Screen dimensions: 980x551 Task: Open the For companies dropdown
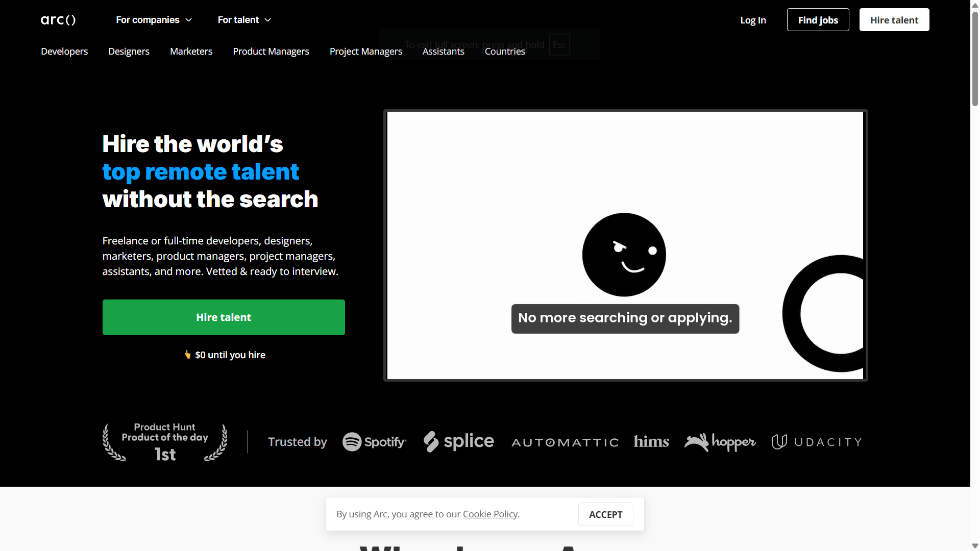(x=148, y=20)
